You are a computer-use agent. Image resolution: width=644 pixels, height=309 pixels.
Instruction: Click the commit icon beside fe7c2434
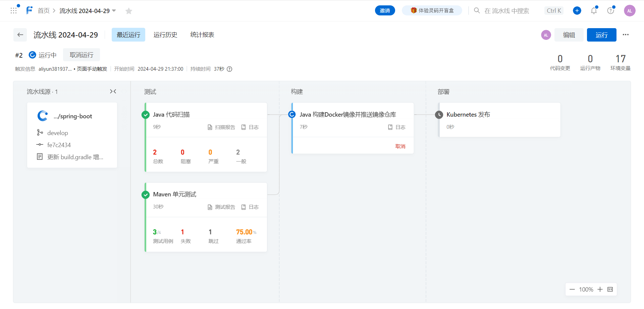pos(40,145)
